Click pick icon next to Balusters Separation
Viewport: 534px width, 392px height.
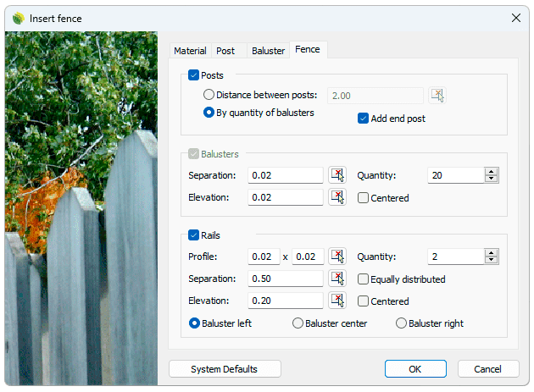coord(337,175)
